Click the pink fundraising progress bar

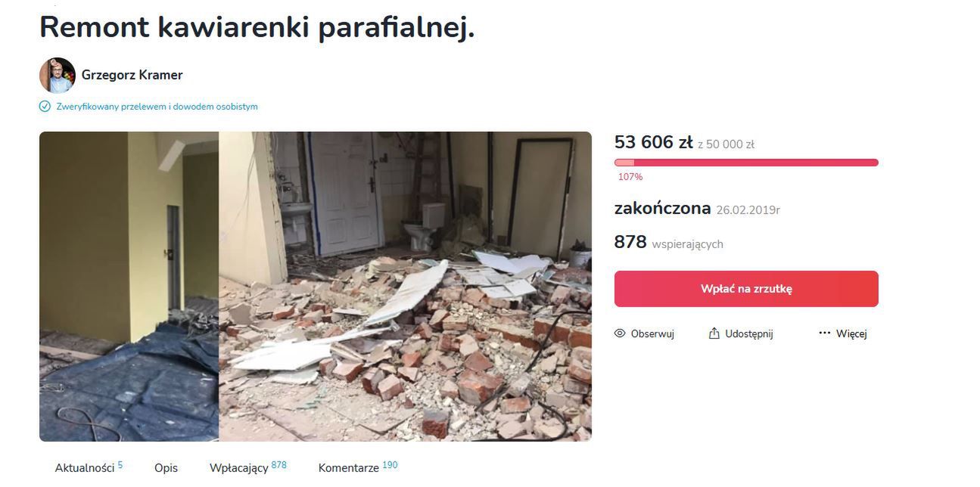click(746, 163)
